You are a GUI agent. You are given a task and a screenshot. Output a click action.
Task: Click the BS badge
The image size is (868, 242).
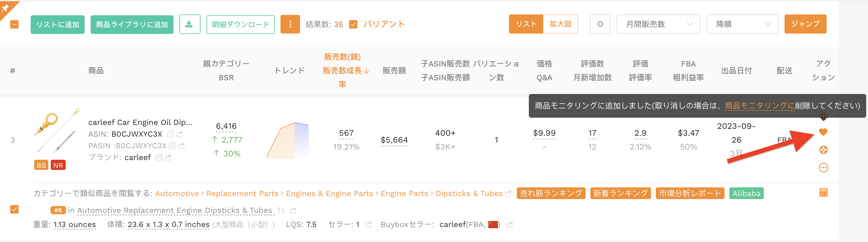click(x=41, y=165)
